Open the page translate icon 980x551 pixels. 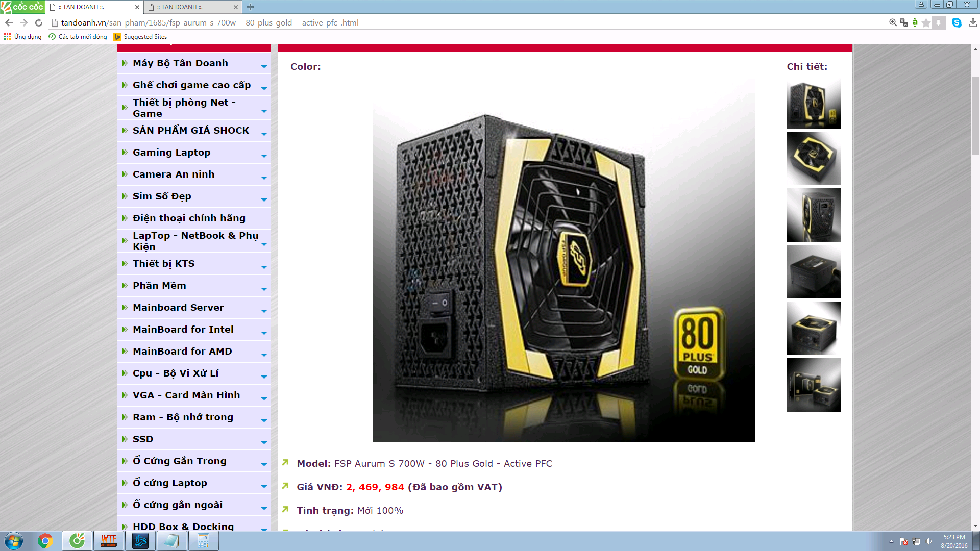[x=904, y=22]
